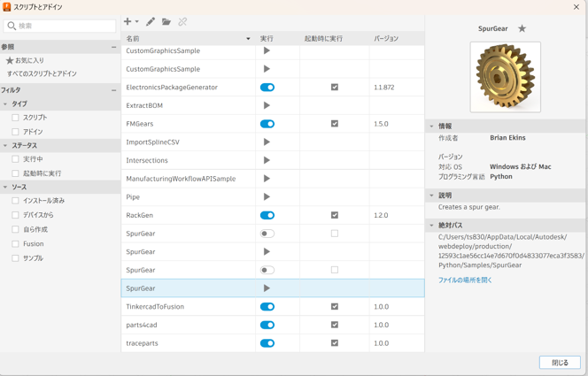Check the Fusion source filter
The height and width of the screenshot is (376, 588).
point(15,244)
